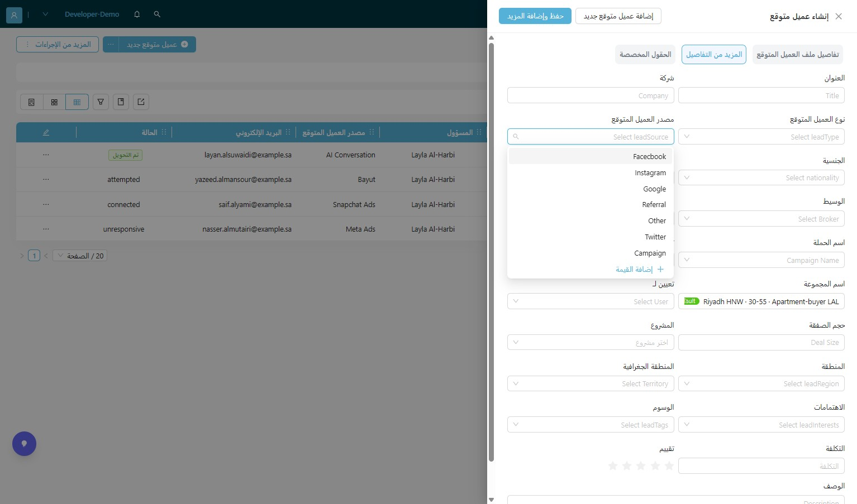Open row actions for layan.alsuwaidi@example.sa
Screen dimensions: 857x504
coord(46,155)
